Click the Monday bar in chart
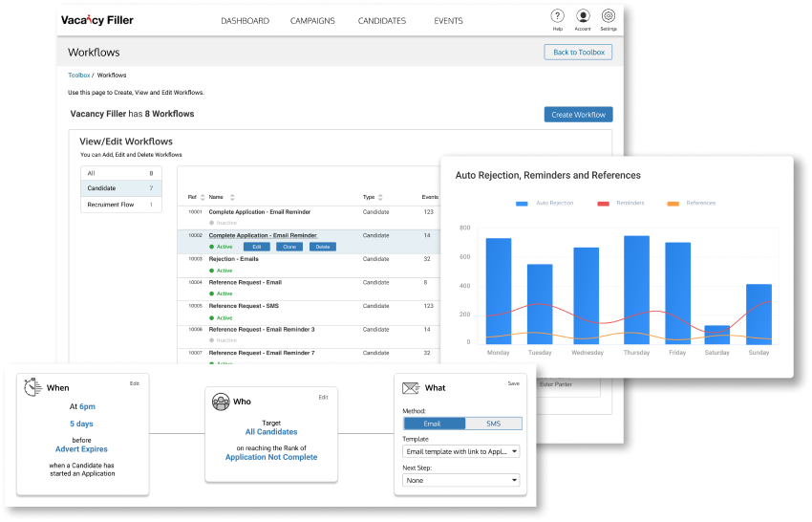812x522 pixels. (x=498, y=292)
